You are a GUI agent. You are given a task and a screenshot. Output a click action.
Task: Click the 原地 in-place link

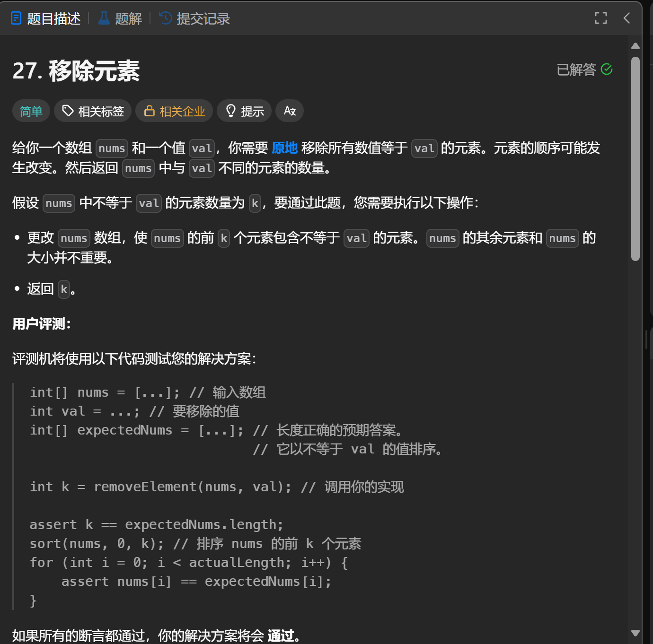tap(285, 148)
